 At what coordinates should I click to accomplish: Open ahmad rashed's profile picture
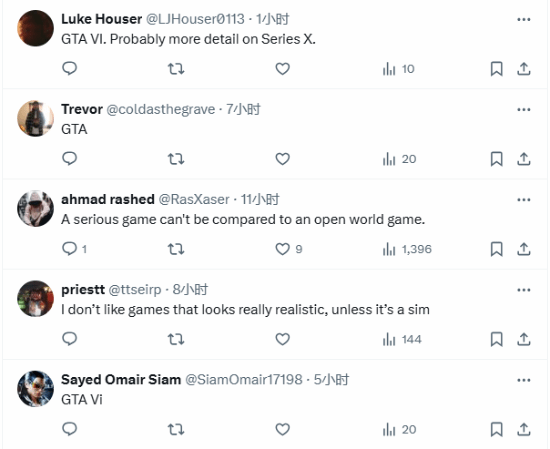(x=35, y=208)
